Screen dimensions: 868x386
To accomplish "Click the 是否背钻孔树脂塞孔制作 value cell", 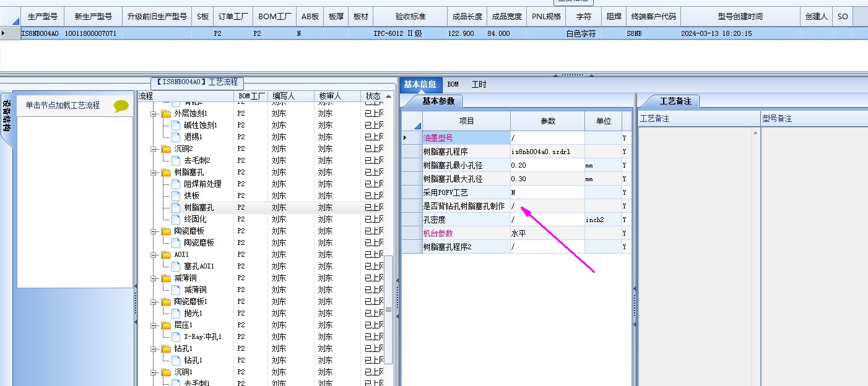I will [x=547, y=206].
